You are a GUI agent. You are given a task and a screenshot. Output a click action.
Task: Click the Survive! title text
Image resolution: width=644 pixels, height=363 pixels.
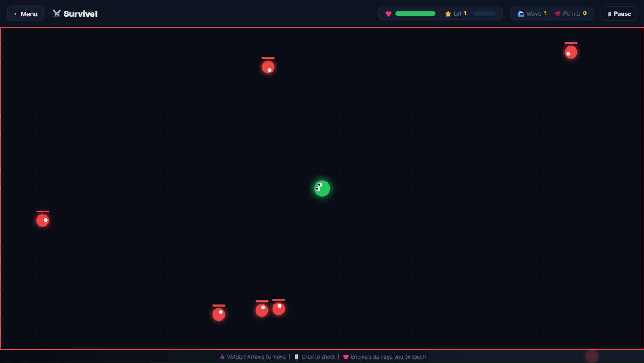[x=81, y=13]
